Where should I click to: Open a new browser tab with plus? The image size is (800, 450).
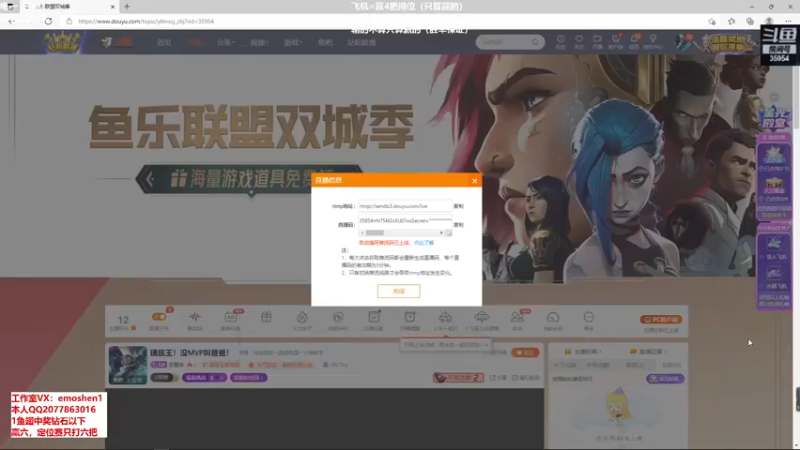pyautogui.click(x=127, y=7)
